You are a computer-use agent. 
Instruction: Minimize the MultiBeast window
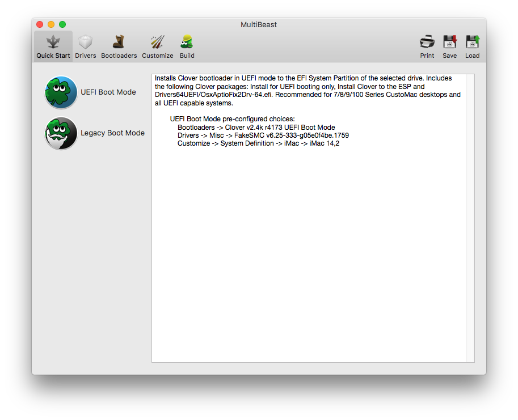pos(51,24)
